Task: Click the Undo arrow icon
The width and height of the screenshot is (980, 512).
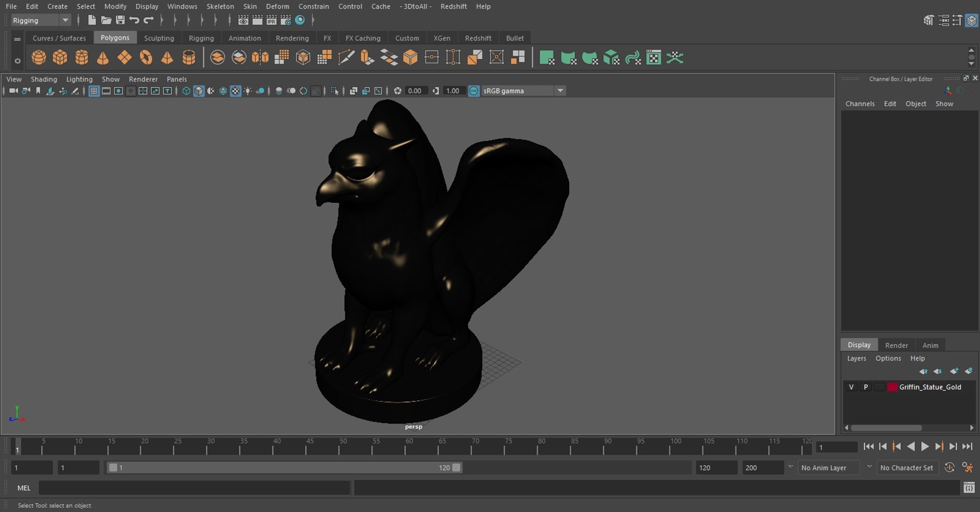Action: pyautogui.click(x=134, y=20)
